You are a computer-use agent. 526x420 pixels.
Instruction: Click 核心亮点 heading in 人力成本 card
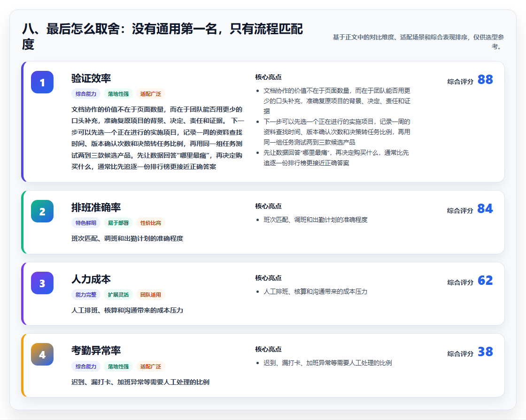(268, 278)
